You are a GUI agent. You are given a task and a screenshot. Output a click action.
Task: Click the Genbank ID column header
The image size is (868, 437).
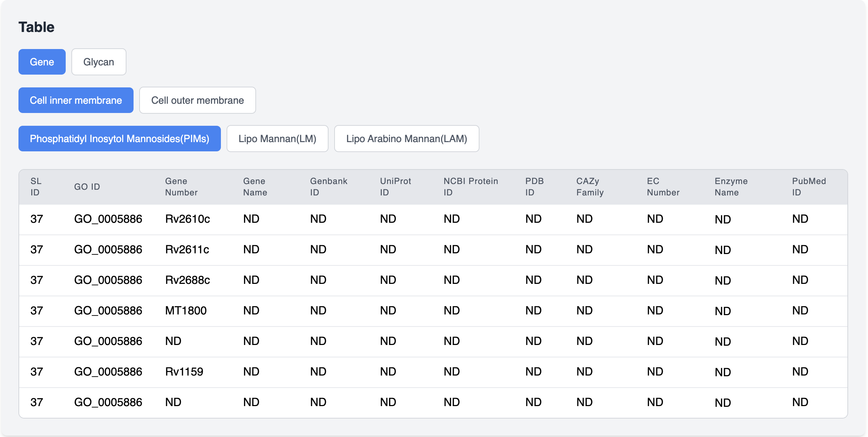tap(329, 187)
